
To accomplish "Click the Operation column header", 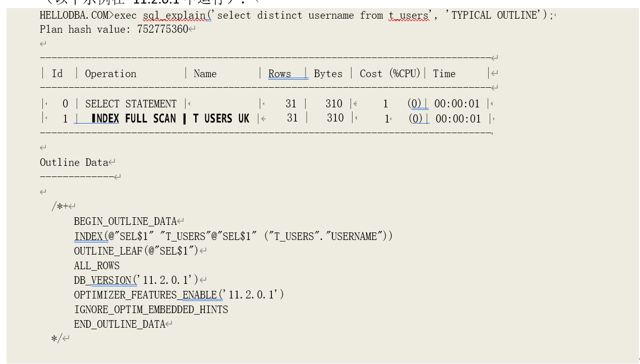I will pyautogui.click(x=110, y=74).
